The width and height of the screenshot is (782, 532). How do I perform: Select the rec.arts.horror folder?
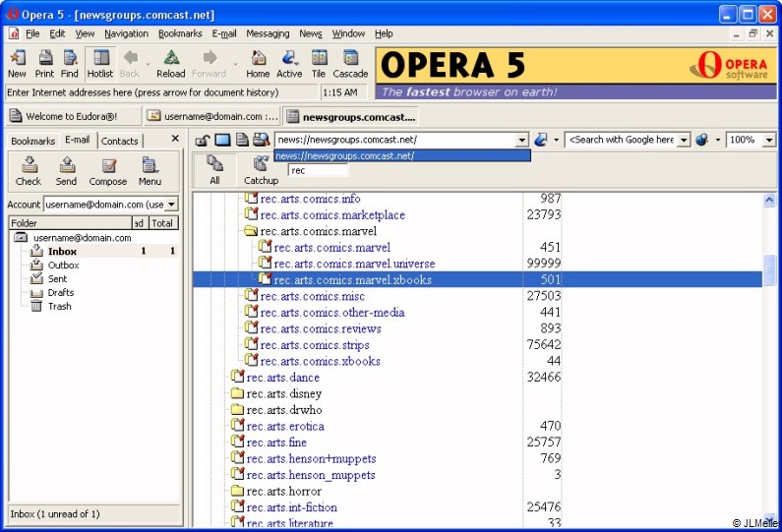(283, 492)
